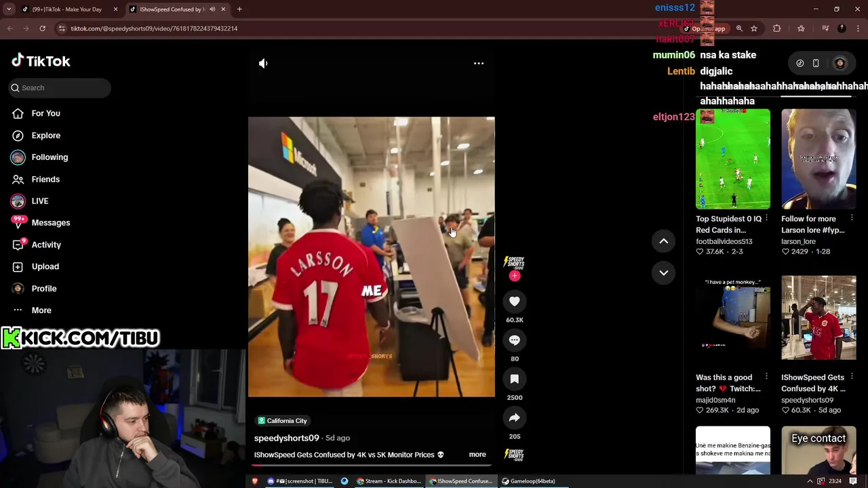Click the tiktok.com URL in the address bar

click(154, 28)
